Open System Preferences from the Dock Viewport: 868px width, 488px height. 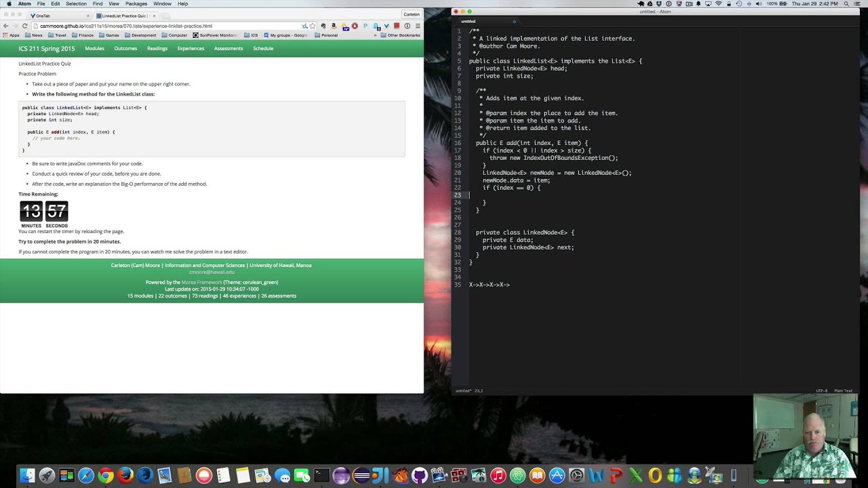[576, 476]
